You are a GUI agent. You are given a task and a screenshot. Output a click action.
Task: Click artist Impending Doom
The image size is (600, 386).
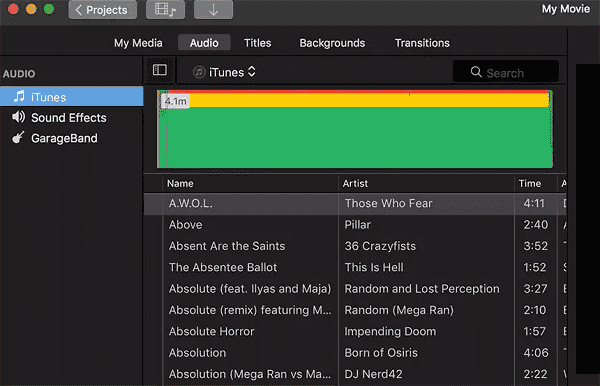pos(390,331)
